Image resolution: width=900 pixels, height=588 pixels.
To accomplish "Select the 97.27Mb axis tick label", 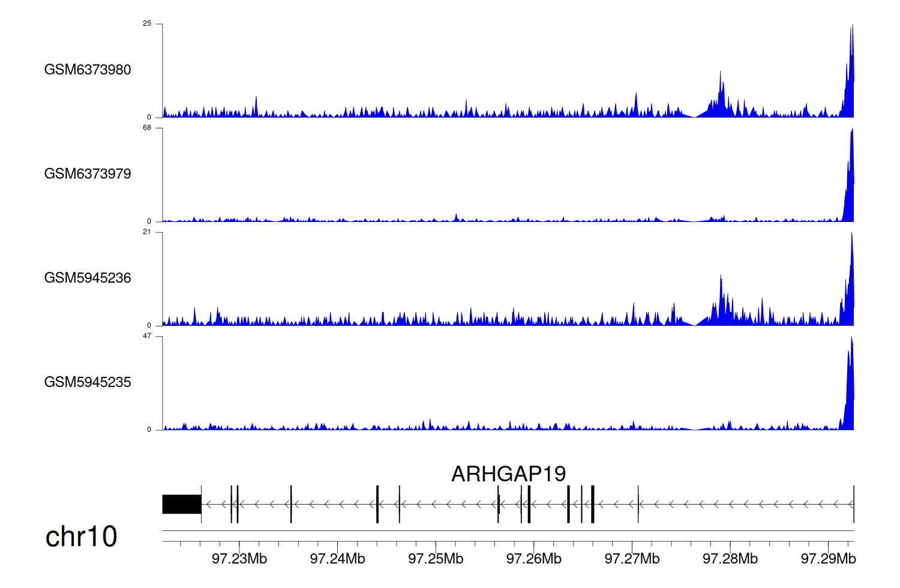I will tap(632, 559).
